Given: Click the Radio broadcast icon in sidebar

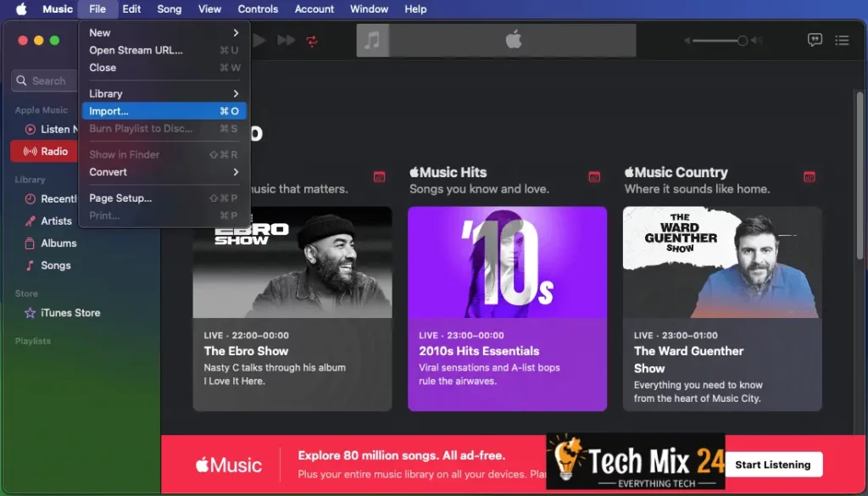Looking at the screenshot, I should [30, 151].
